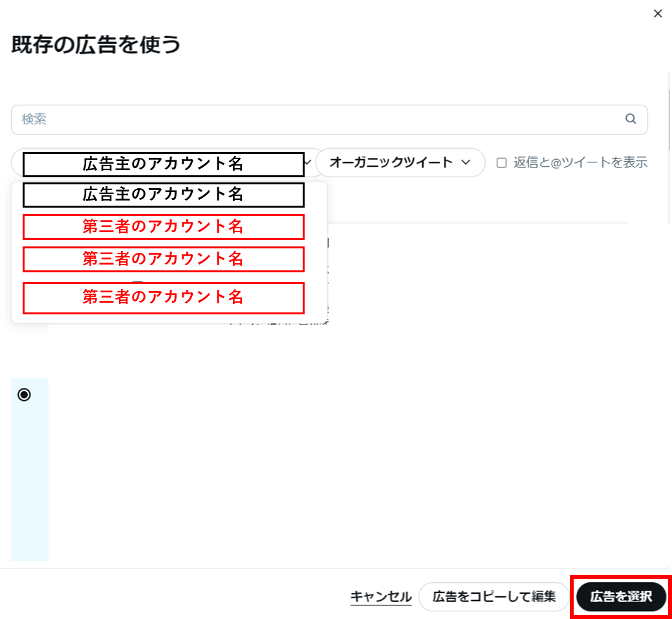Select the filled radio button for the ad

pos(24,395)
